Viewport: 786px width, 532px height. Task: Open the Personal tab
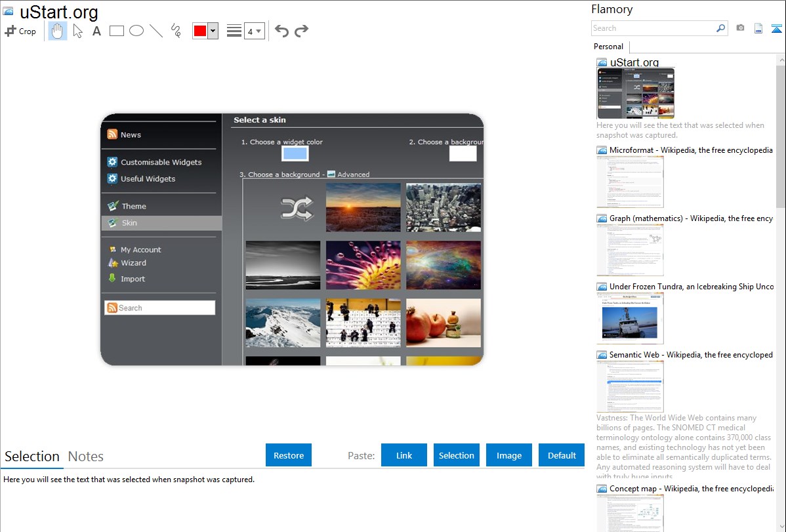click(x=608, y=47)
